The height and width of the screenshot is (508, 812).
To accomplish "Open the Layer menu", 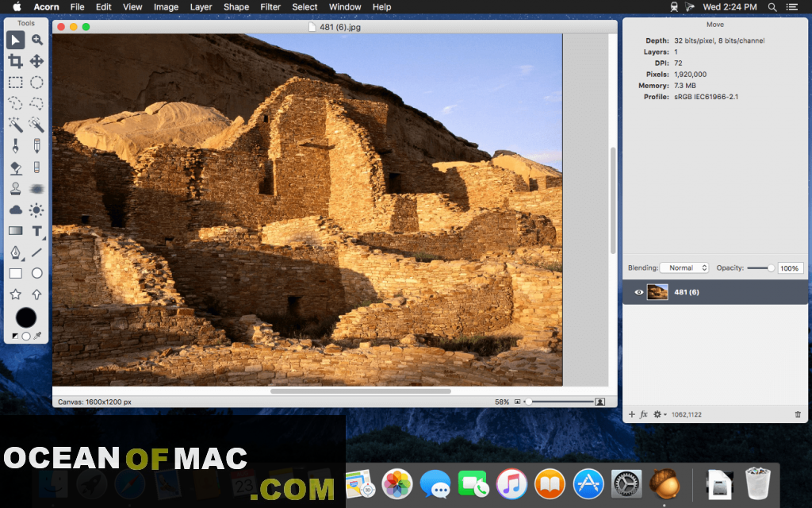I will 201,6.
